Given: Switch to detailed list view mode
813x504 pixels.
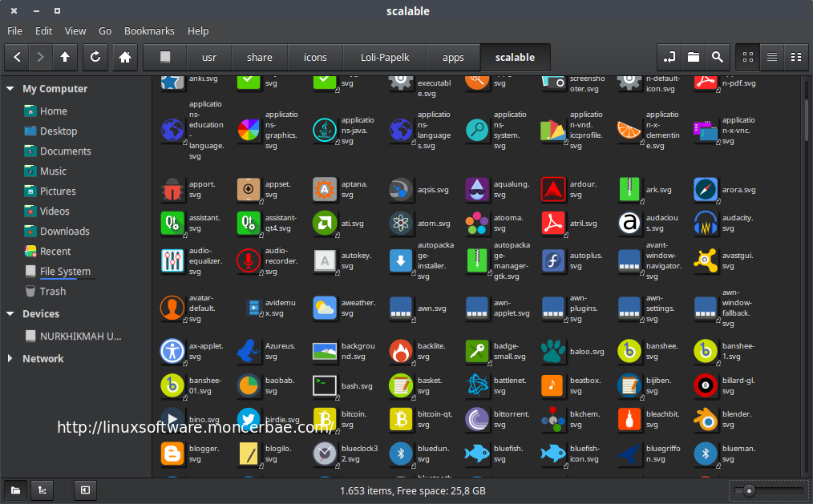Looking at the screenshot, I should click(771, 57).
